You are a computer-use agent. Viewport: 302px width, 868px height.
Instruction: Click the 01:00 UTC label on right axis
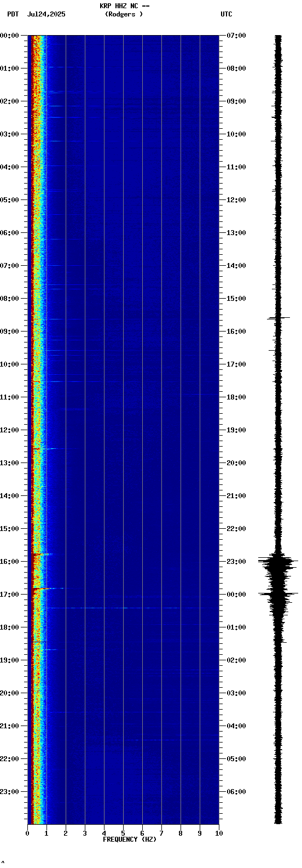pyautogui.click(x=236, y=627)
